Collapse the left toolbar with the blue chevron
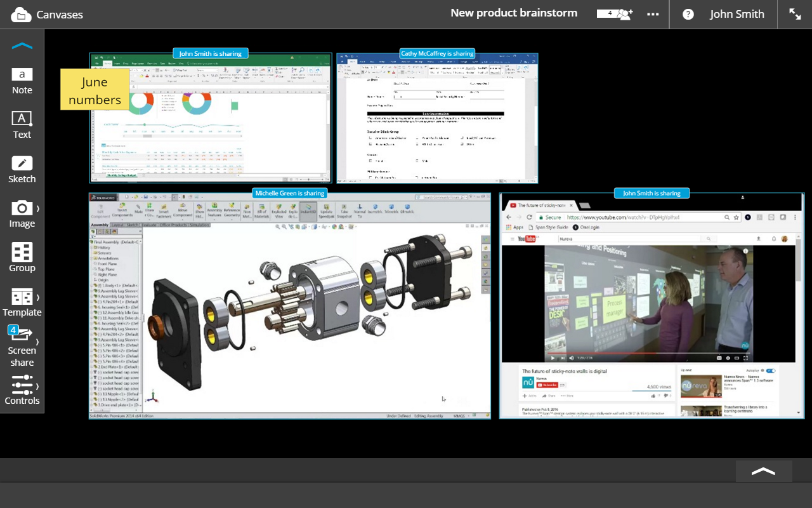This screenshot has height=508, width=812. (x=22, y=46)
